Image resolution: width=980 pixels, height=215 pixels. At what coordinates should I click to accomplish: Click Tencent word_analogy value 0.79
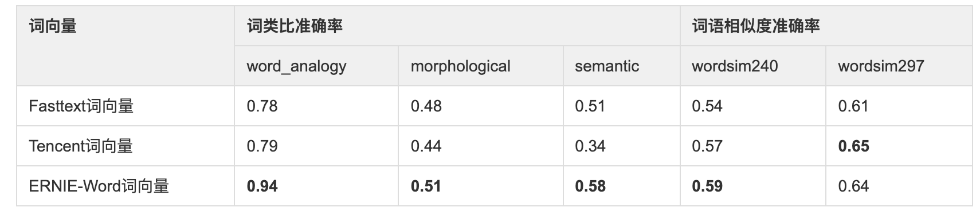pyautogui.click(x=262, y=146)
